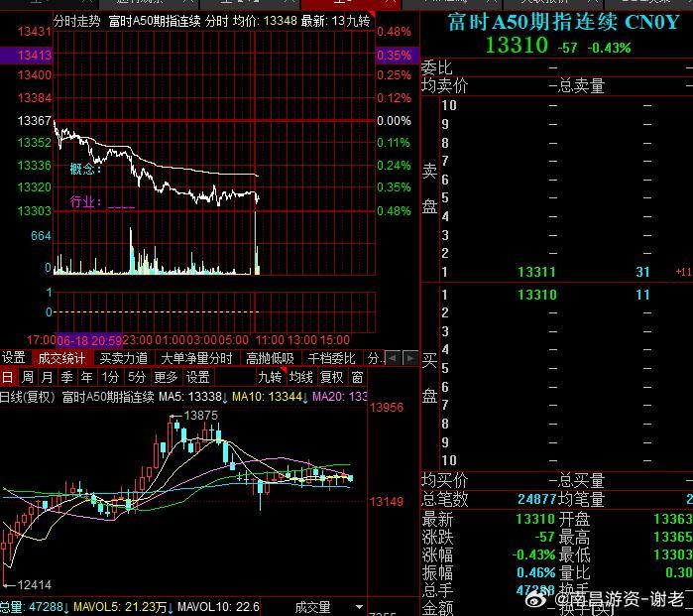Click the 13149 K-line axis price

point(387,502)
